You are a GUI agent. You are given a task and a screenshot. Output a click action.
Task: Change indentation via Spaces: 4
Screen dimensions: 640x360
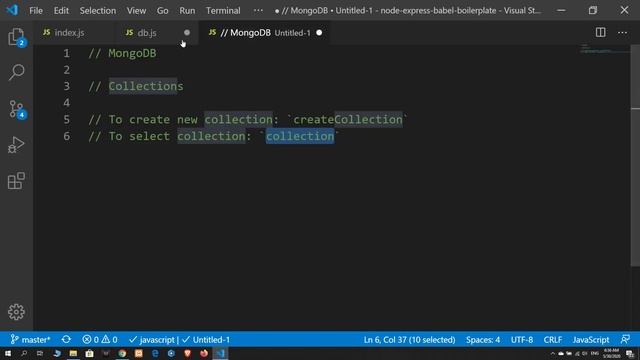pyautogui.click(x=483, y=340)
